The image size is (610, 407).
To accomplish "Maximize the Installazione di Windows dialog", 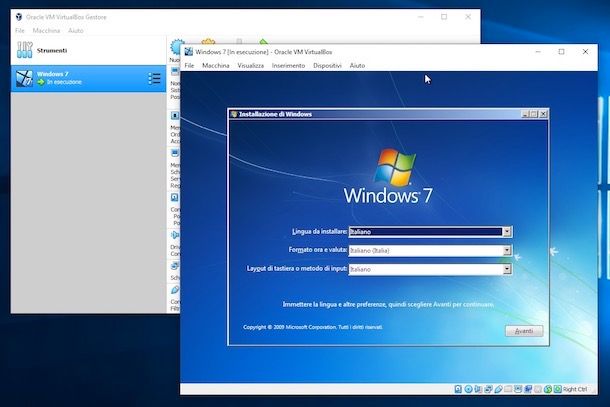I will pyautogui.click(x=534, y=114).
